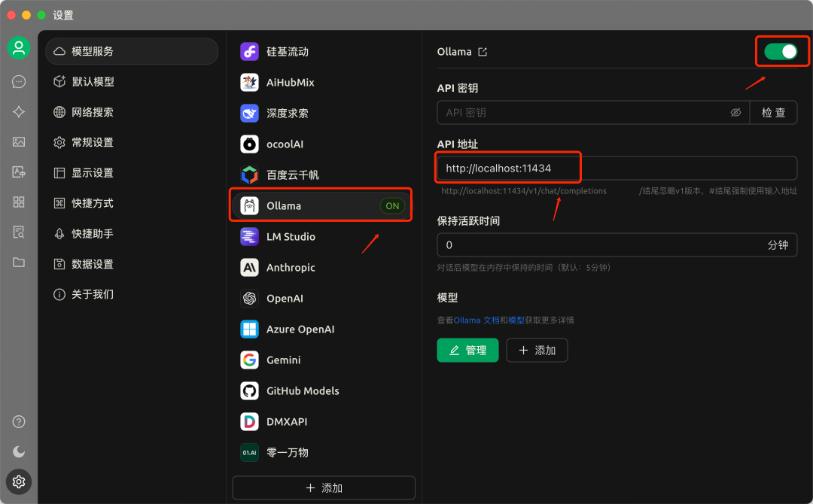Viewport: 813px width, 504px height.
Task: Open the image painting icon in sidebar
Action: click(x=19, y=142)
